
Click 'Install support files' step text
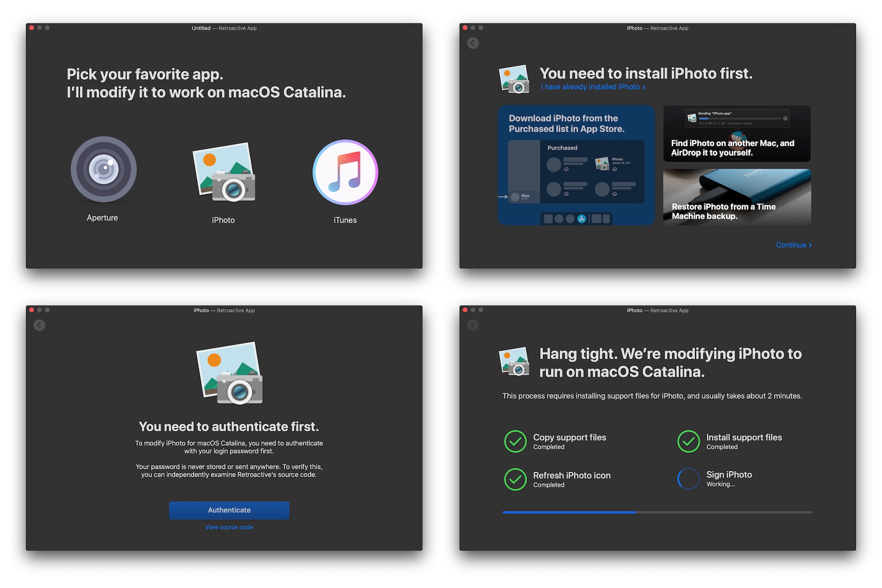[x=744, y=437]
